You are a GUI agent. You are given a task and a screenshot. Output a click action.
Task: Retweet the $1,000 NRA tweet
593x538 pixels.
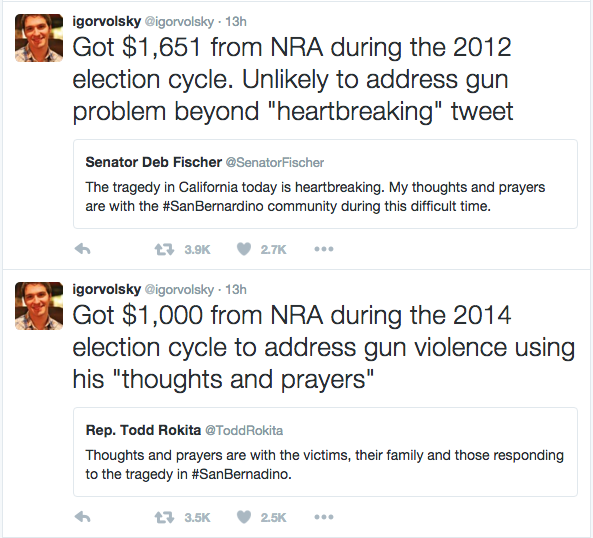164,517
